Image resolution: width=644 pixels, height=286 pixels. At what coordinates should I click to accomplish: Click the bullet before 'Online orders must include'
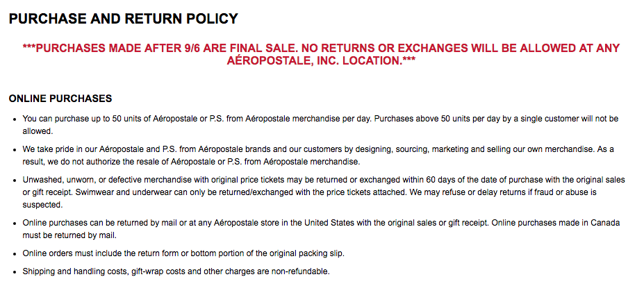point(15,253)
